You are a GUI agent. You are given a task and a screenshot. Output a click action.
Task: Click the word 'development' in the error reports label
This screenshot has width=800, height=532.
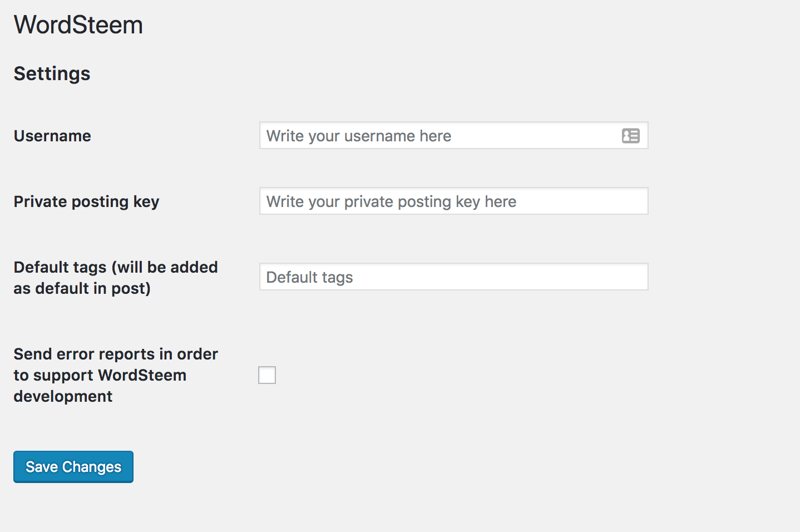pyautogui.click(x=63, y=396)
